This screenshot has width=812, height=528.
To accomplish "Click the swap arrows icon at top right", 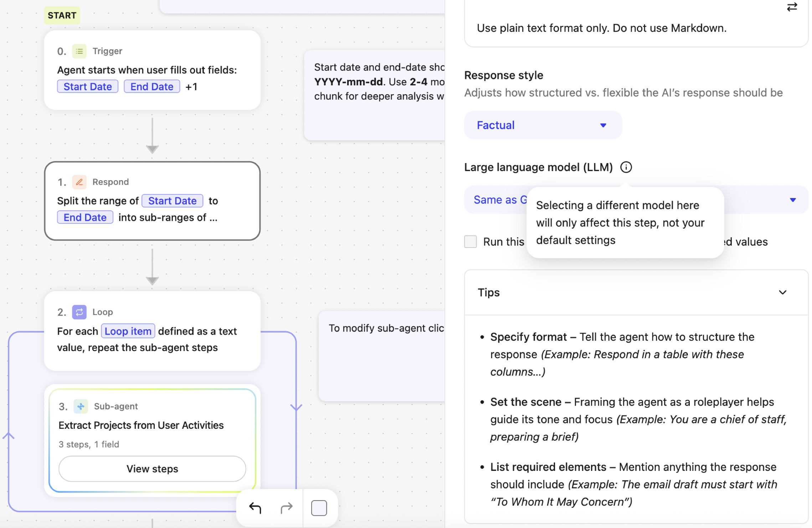I will coord(792,7).
